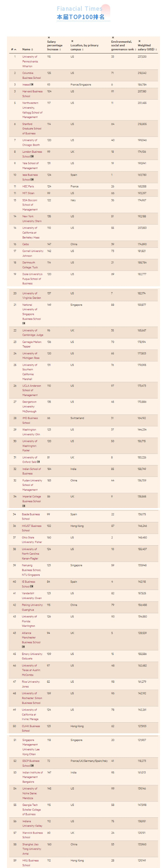Click the profile icon beside University of Oxford: Saïd
The height and width of the screenshot is (868, 167).
pos(38,462)
